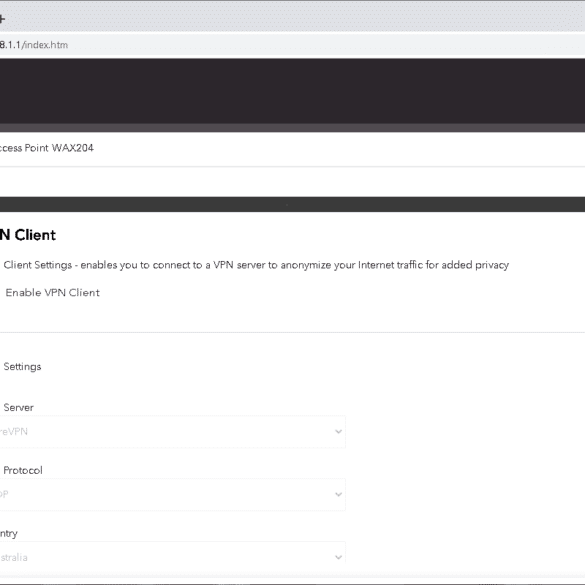The image size is (585, 585).
Task: Click the gray menu bar below WAX204
Action: [x=292, y=204]
